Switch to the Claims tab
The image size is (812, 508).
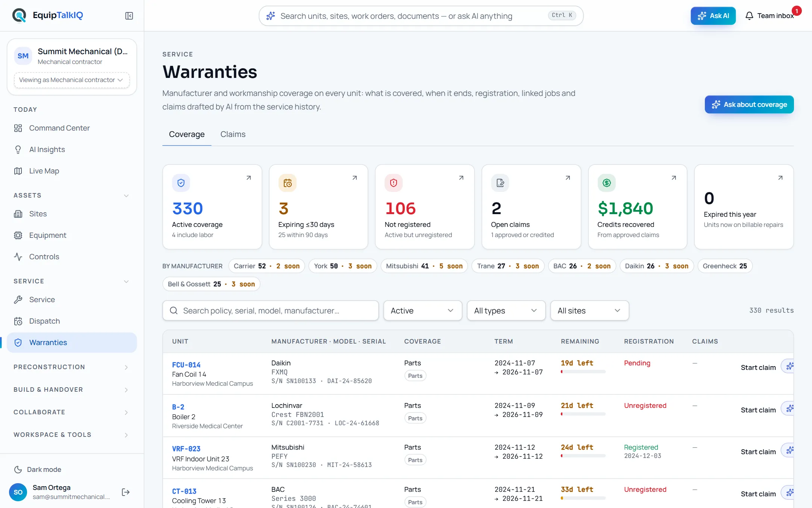(x=233, y=134)
